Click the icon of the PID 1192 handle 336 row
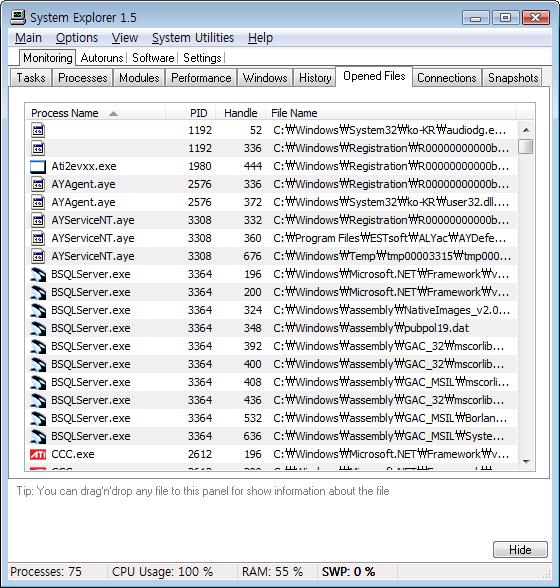Viewport: 560px width, 588px height. click(38, 148)
